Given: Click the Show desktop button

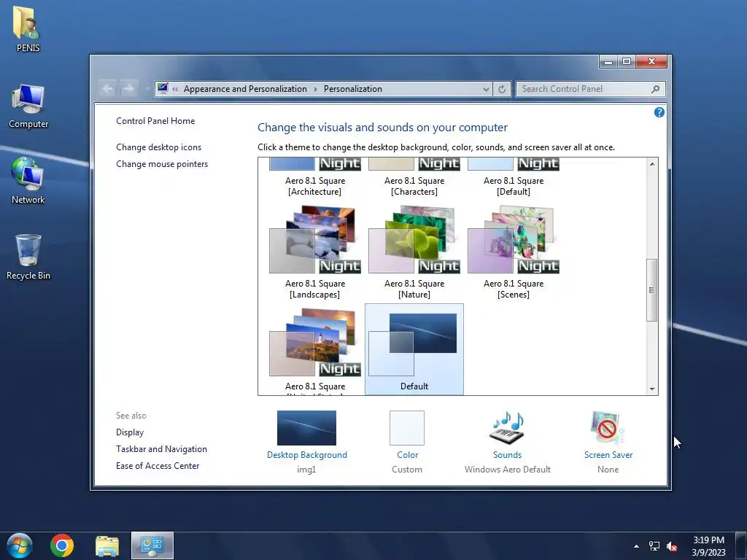Looking at the screenshot, I should pyautogui.click(x=741, y=545).
